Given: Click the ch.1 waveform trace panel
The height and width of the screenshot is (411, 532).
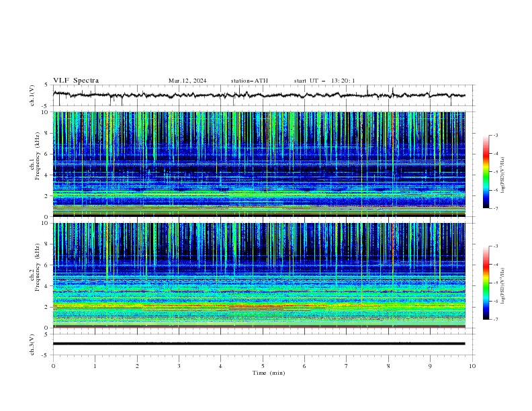Looking at the screenshot, I should point(263,95).
